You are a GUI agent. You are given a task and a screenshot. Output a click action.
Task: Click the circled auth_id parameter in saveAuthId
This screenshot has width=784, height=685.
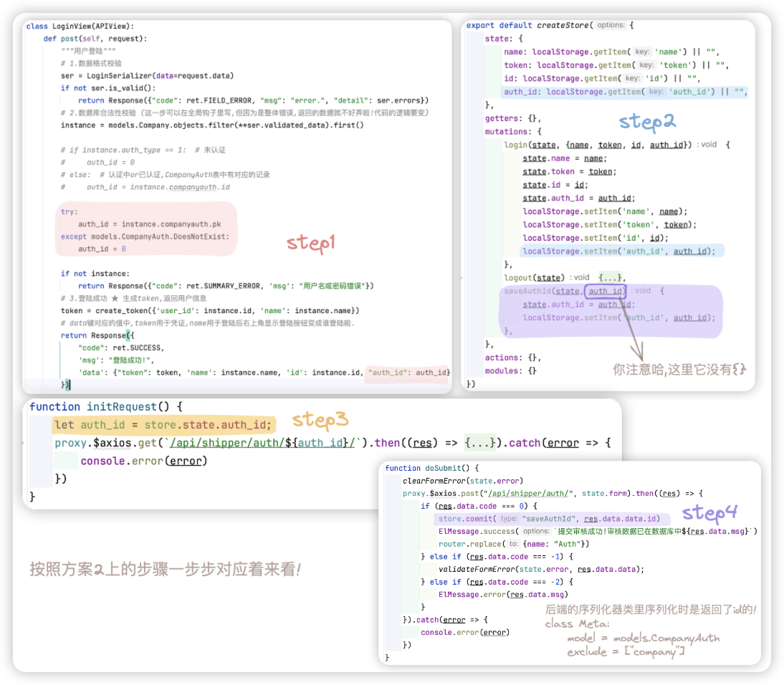coord(606,291)
